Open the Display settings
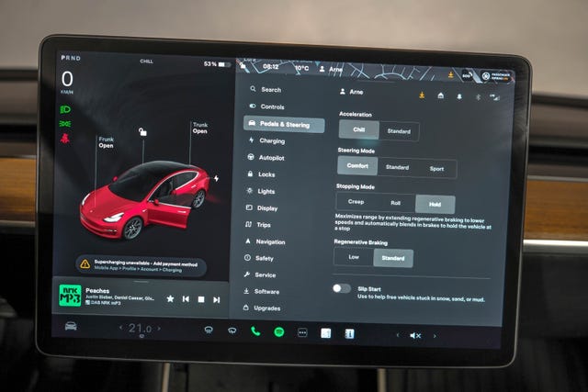 coord(262,208)
